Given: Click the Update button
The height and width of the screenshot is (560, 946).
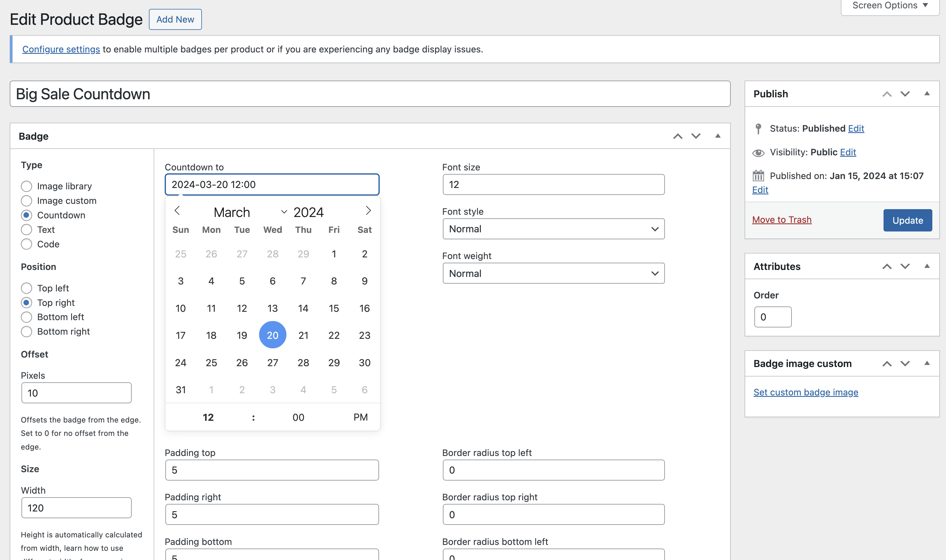Looking at the screenshot, I should pyautogui.click(x=907, y=220).
